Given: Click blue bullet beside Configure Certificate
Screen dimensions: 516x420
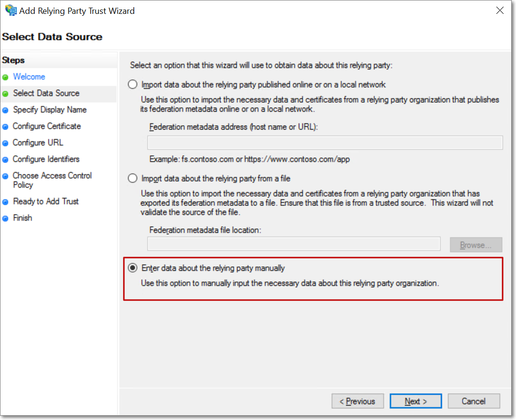Looking at the screenshot, I should [6, 127].
